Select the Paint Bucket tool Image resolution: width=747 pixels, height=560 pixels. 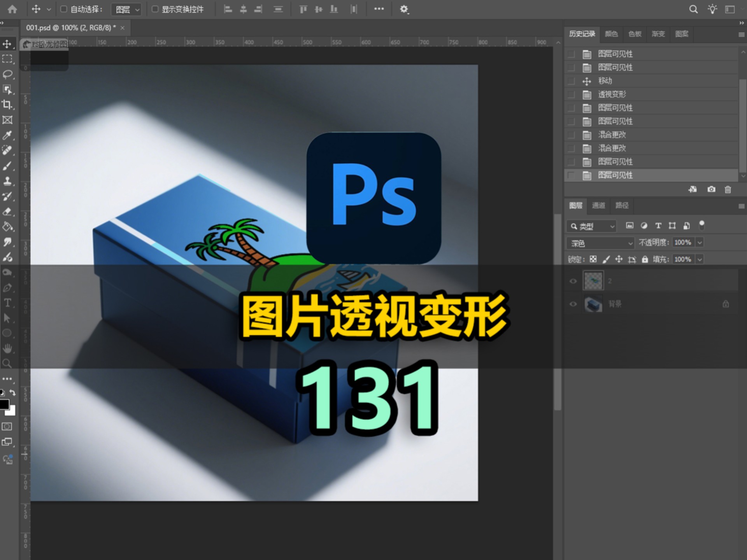pyautogui.click(x=7, y=227)
